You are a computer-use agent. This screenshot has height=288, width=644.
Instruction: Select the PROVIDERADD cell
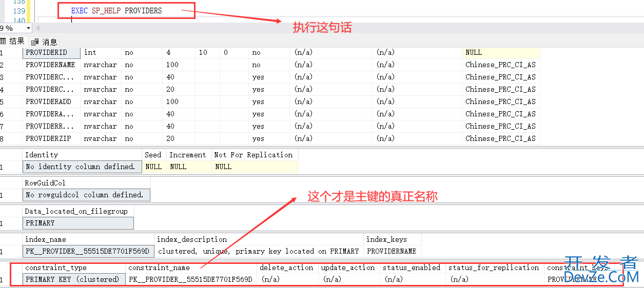click(x=52, y=101)
